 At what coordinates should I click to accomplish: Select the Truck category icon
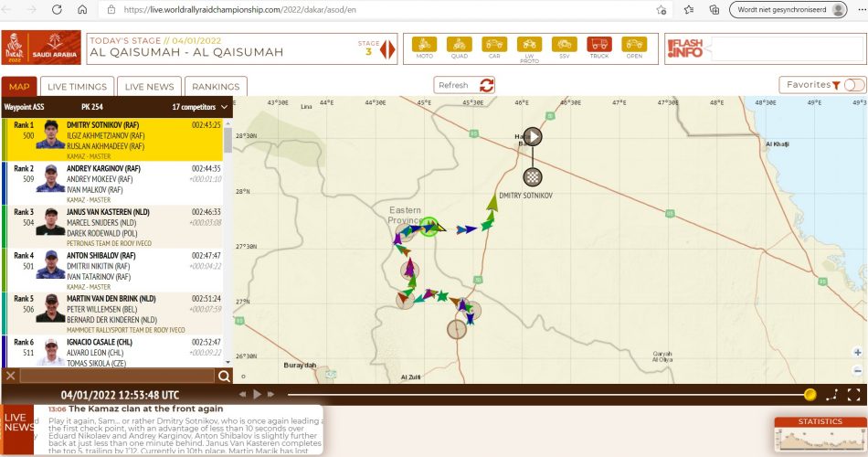pyautogui.click(x=599, y=47)
